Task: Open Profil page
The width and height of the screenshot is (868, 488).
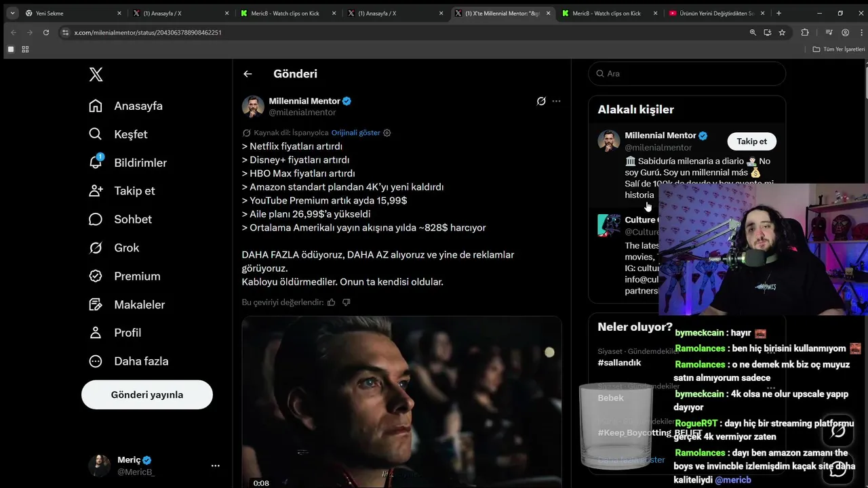Action: (115, 333)
